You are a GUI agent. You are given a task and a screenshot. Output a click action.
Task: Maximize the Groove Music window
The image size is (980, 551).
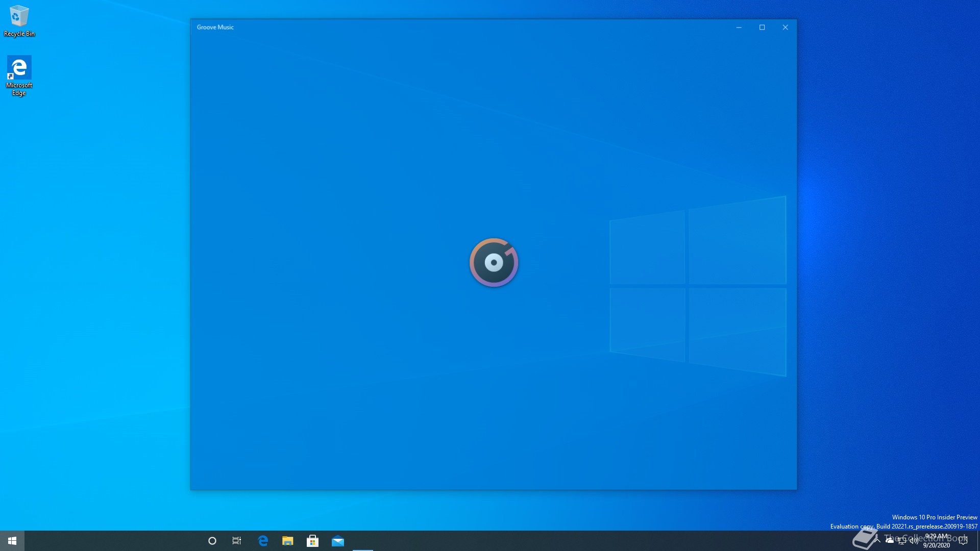coord(762,28)
